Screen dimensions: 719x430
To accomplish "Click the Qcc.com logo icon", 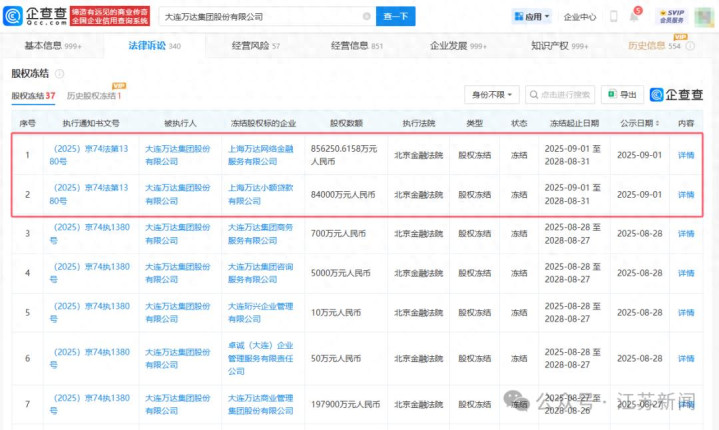I will [x=22, y=17].
